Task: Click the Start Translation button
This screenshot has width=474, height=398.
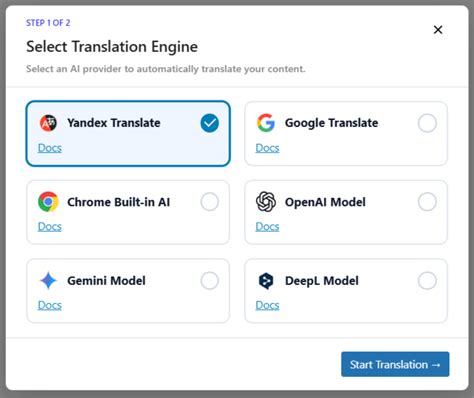Action: [x=395, y=364]
